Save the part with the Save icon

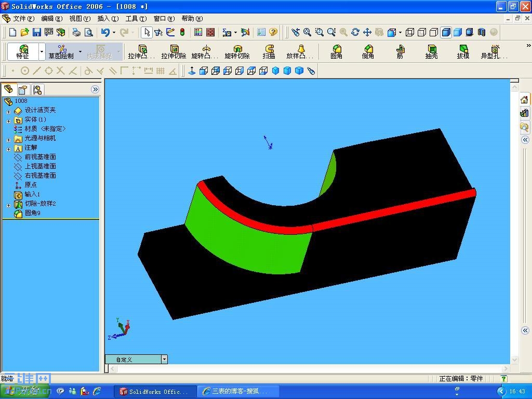click(x=37, y=32)
